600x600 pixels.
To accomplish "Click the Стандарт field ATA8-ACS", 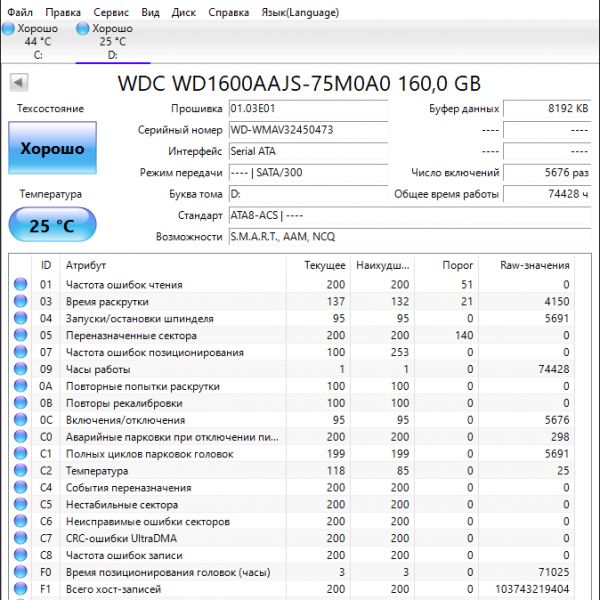I will [410, 215].
